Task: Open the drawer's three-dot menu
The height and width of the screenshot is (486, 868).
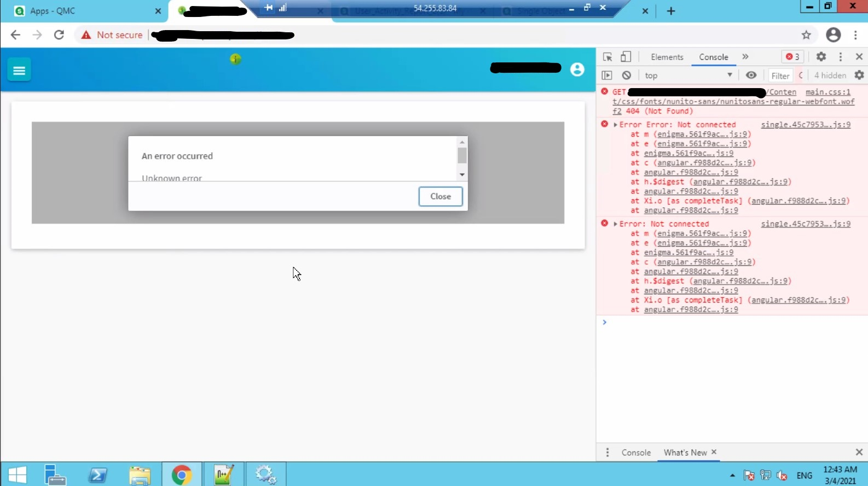Action: 607,453
